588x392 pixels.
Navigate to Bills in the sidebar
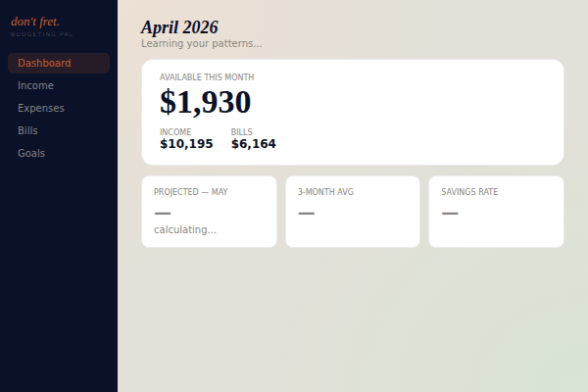29,131
